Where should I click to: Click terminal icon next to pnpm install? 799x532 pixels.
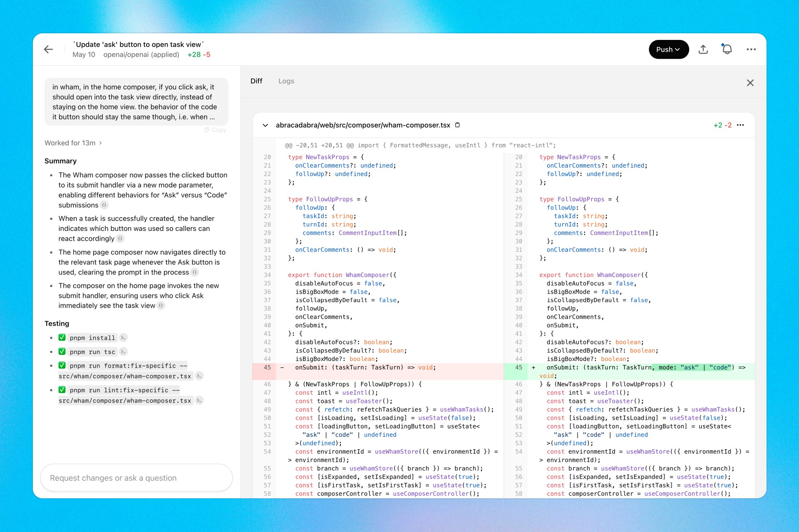pyautogui.click(x=123, y=338)
